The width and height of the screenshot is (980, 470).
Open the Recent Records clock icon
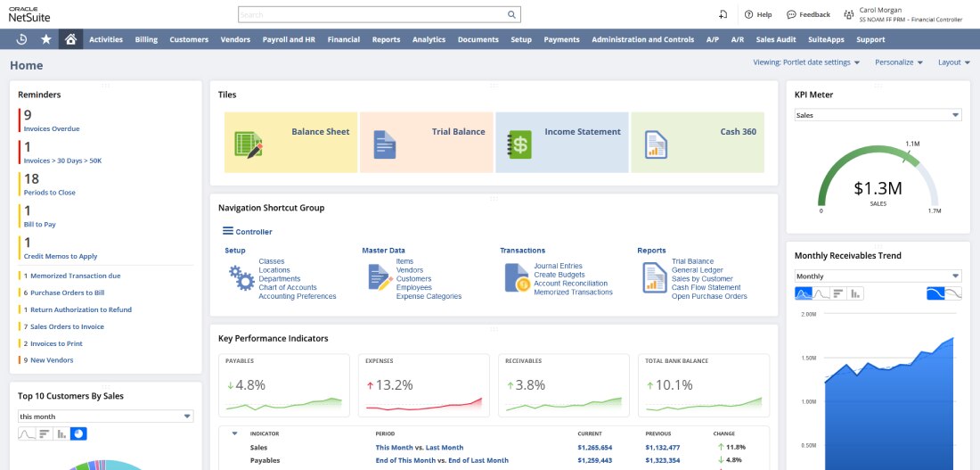coord(21,39)
